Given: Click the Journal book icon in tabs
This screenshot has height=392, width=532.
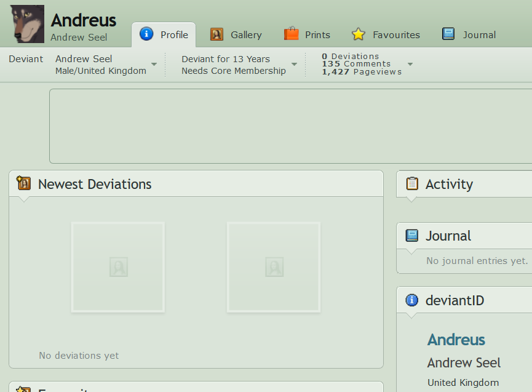Looking at the screenshot, I should [448, 34].
